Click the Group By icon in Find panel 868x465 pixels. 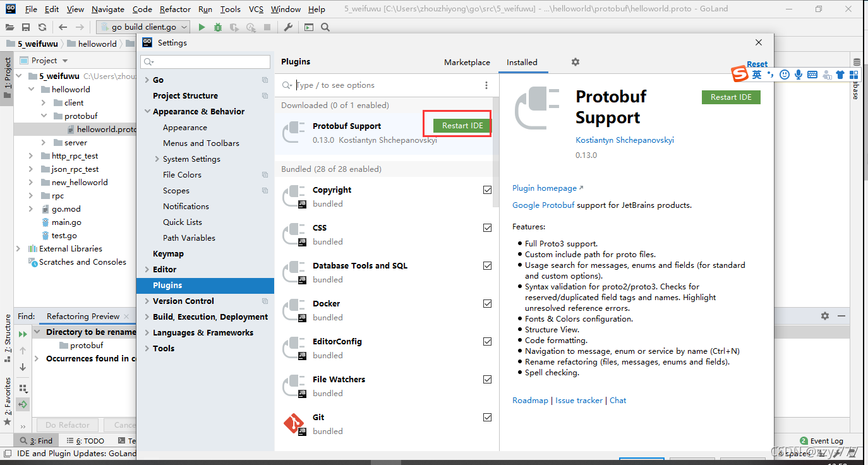point(23,389)
